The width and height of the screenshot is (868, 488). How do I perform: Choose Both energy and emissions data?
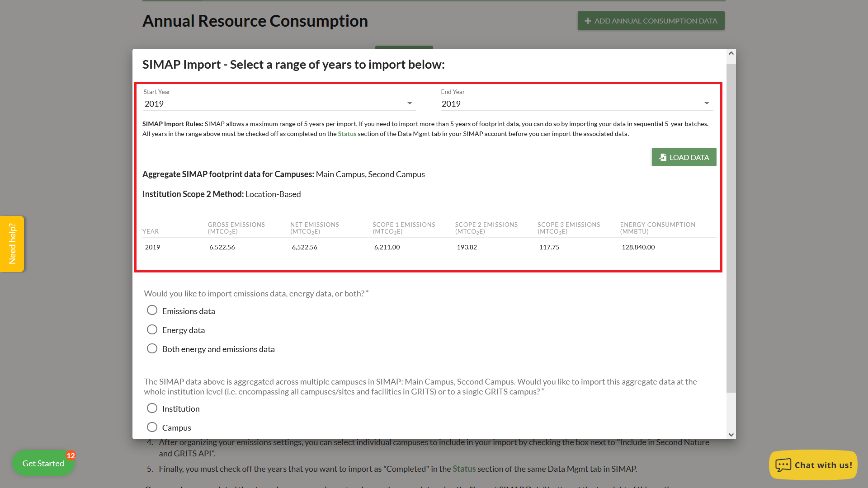tap(152, 348)
